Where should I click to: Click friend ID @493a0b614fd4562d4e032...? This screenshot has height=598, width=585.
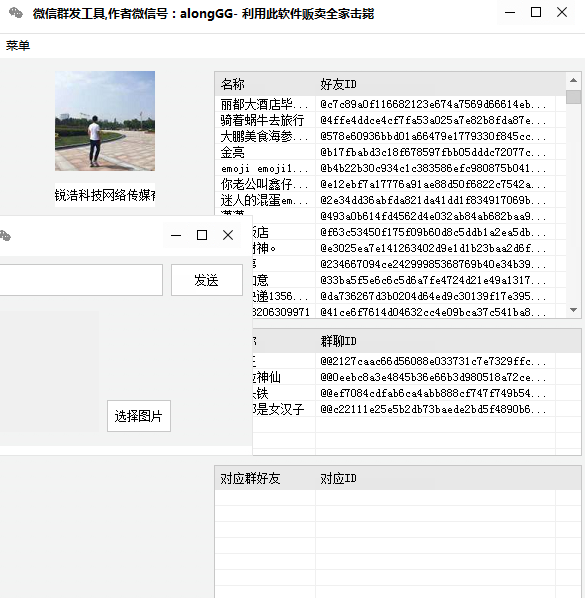pos(433,216)
